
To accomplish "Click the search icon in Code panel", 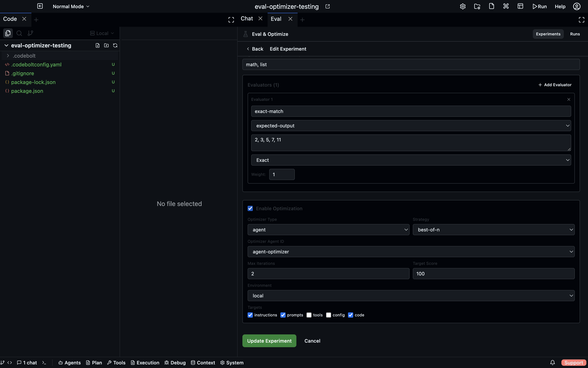I will click(x=19, y=33).
